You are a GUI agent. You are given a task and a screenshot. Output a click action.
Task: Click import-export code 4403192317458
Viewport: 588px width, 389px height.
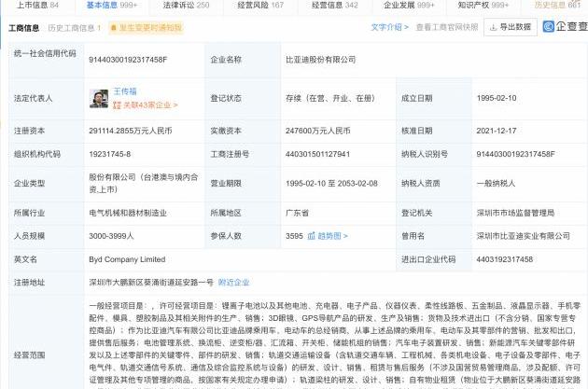coord(504,259)
